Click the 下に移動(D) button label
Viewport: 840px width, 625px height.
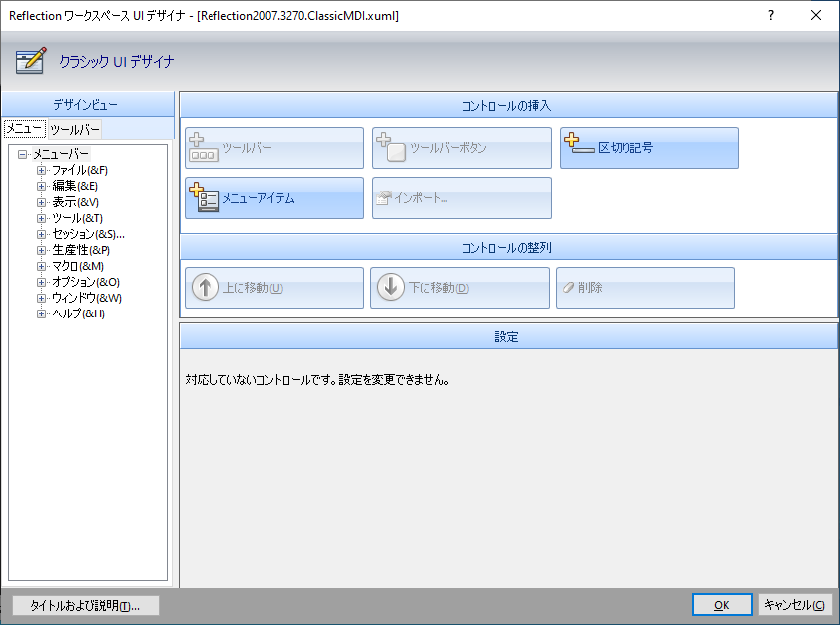[439, 288]
